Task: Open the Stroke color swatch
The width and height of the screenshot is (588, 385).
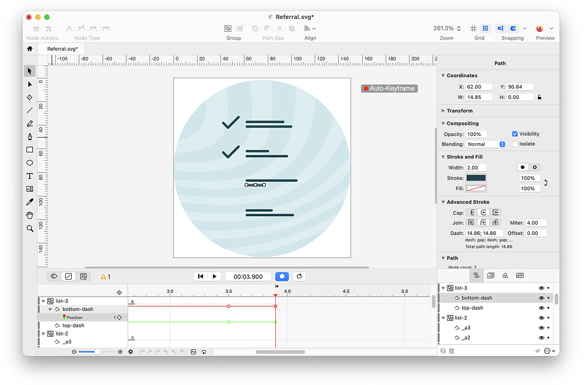Action: point(476,178)
